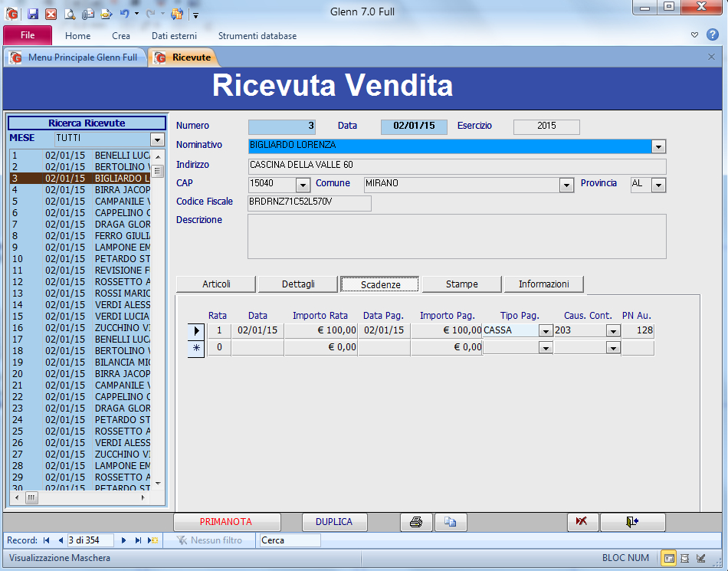Open the Dati esterni ribbon tab
Image resolution: width=728 pixels, height=571 pixels.
pyautogui.click(x=174, y=36)
